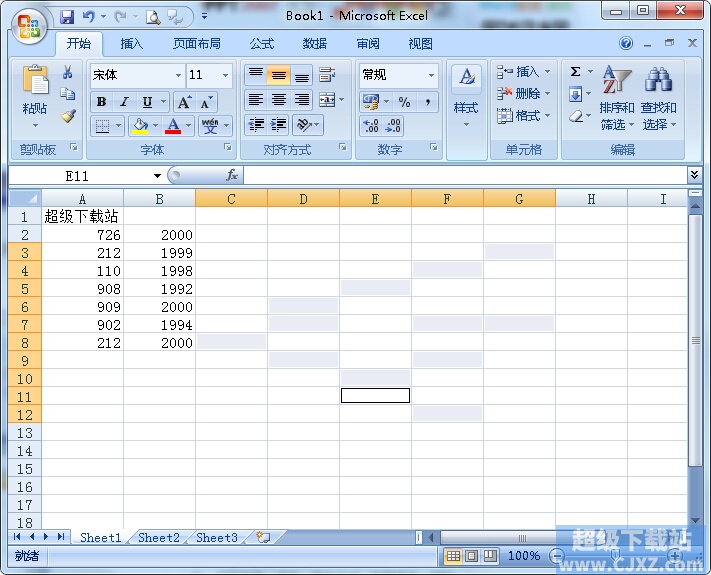Increase indent in the alignment group

(279, 124)
